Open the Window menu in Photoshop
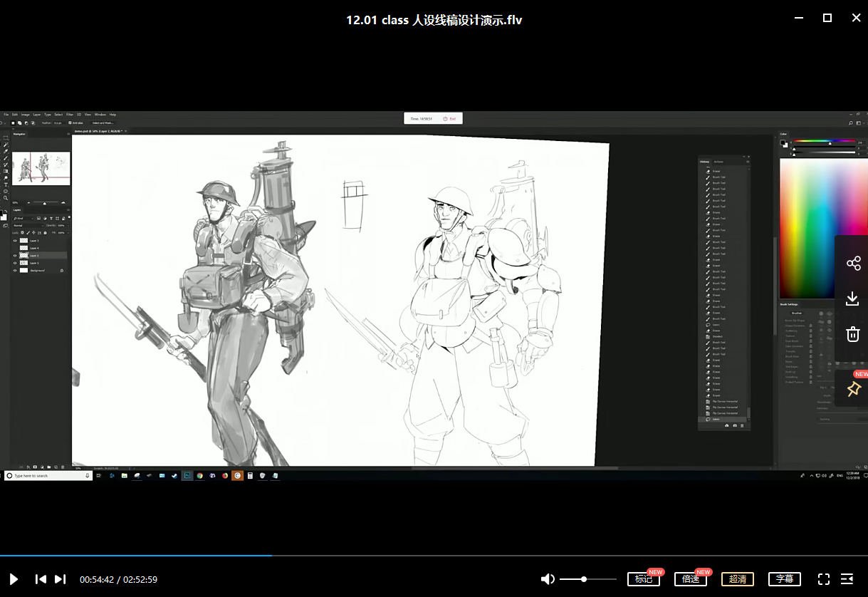 (100, 115)
